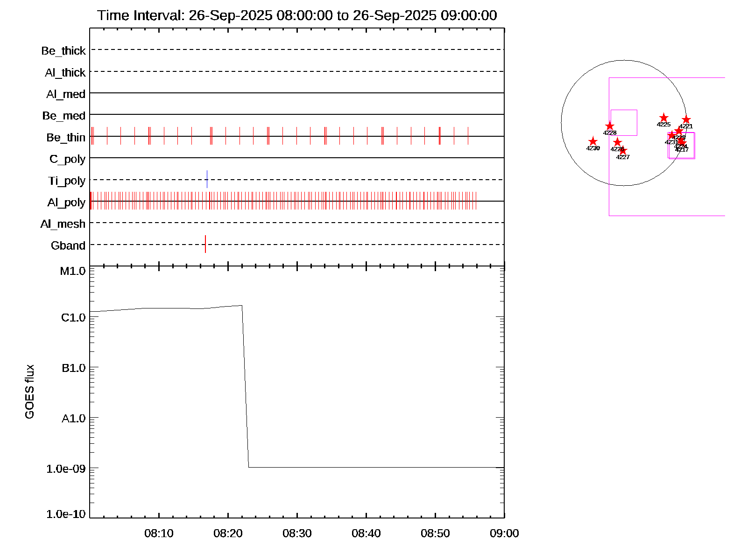Viewport: 747px width, 560px height.
Task: Select the star marker for region 4221
Action: 686,120
